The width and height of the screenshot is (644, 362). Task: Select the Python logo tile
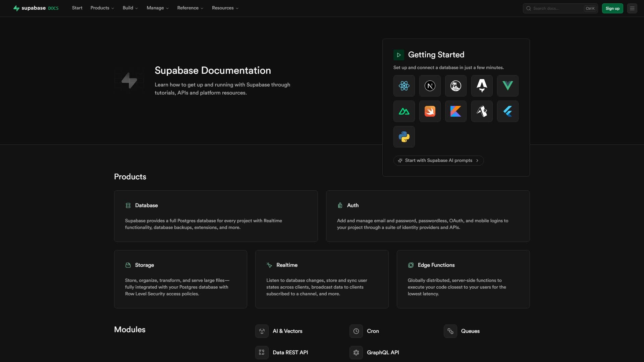point(404,137)
